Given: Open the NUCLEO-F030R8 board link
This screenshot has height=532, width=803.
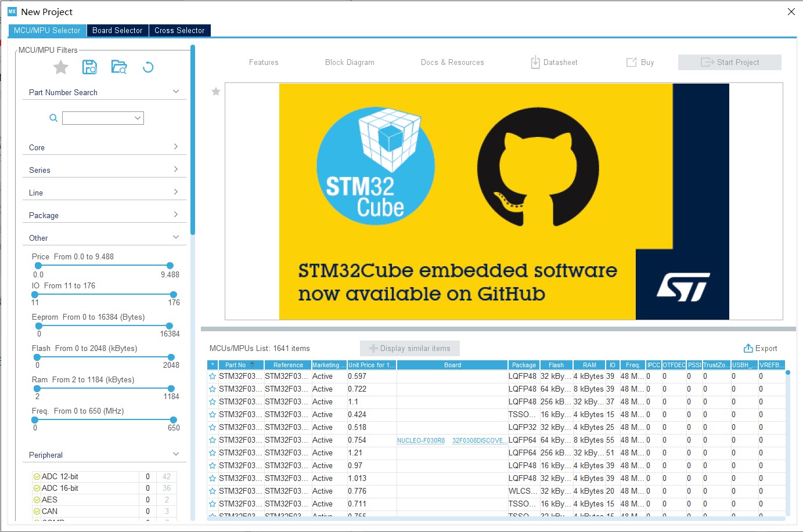Looking at the screenshot, I should pos(421,441).
